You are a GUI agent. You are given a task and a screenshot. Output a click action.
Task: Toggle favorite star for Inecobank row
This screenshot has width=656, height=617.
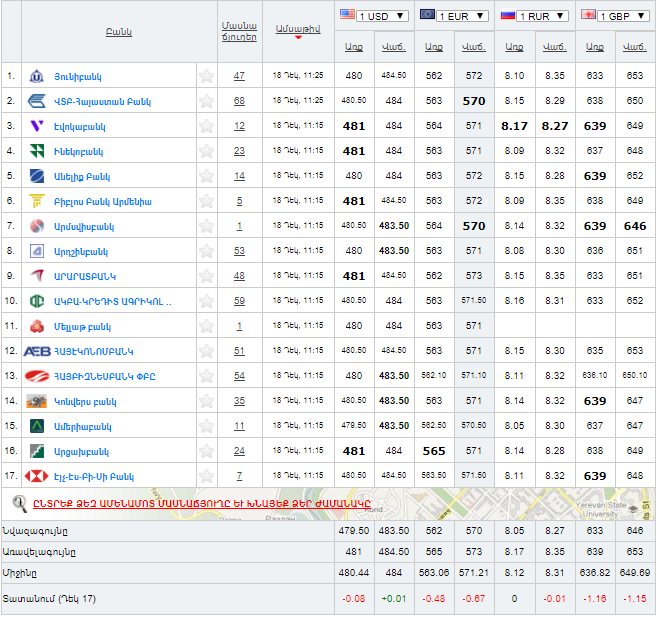tap(206, 151)
